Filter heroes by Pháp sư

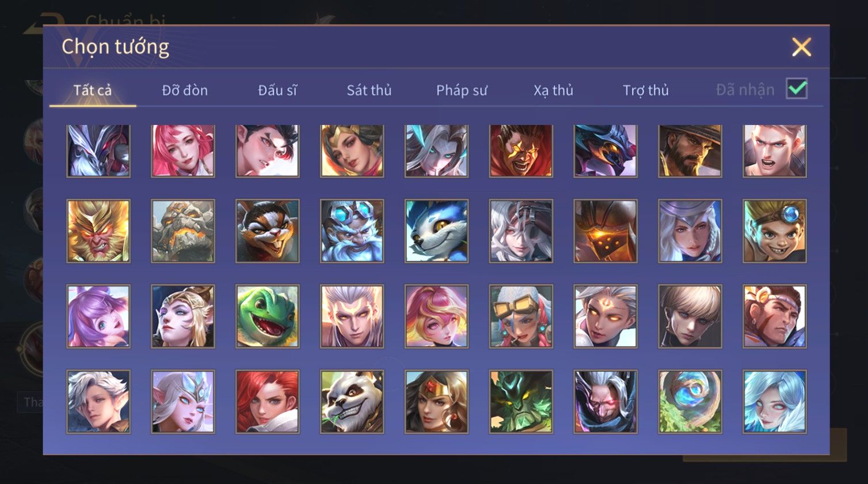point(462,90)
